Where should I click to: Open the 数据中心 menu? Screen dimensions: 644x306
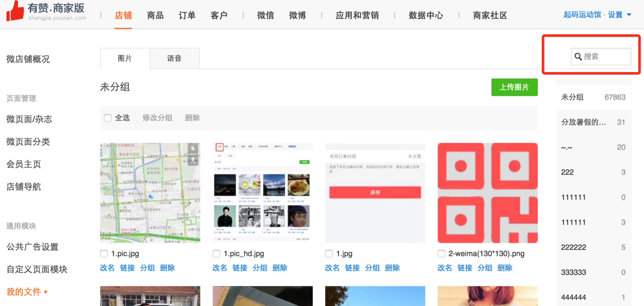coord(426,15)
